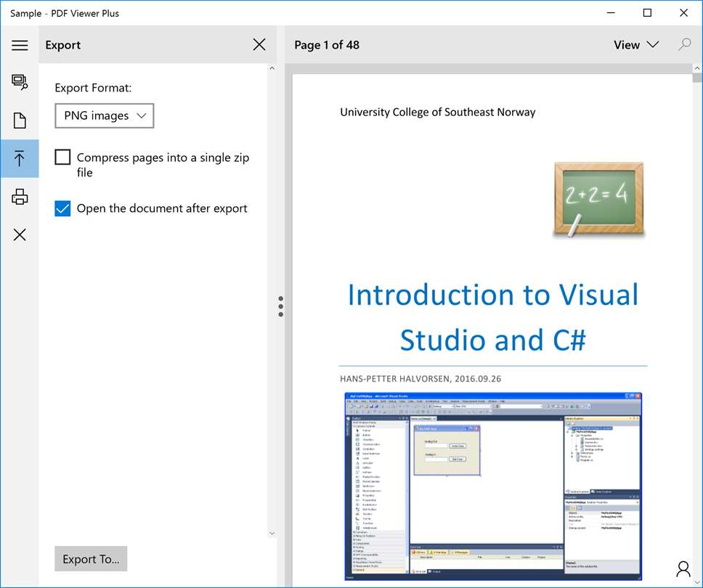Uncheck Open the document after export

[62, 208]
